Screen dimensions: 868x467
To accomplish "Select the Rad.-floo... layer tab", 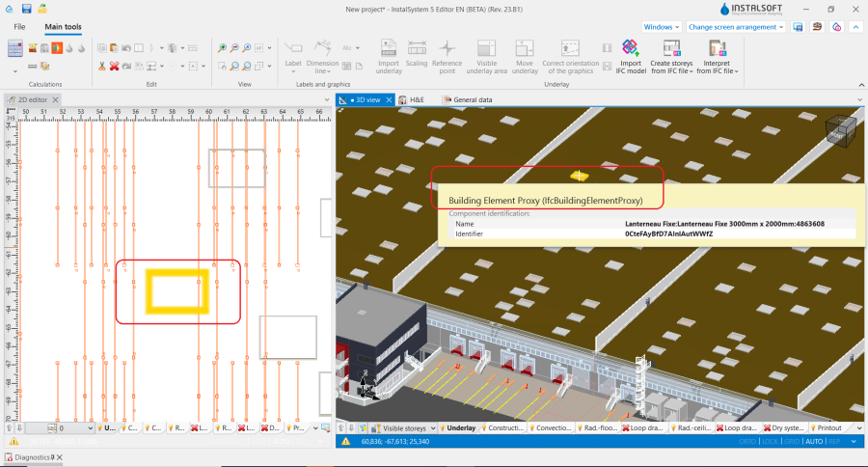I will (597, 428).
